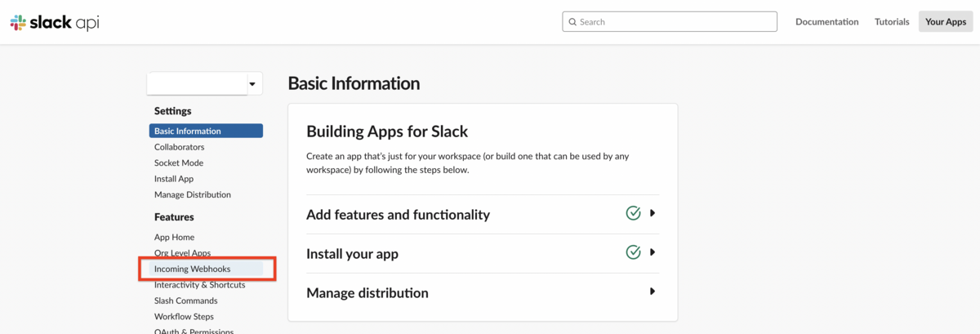Expand Manage distribution section arrow

point(653,292)
